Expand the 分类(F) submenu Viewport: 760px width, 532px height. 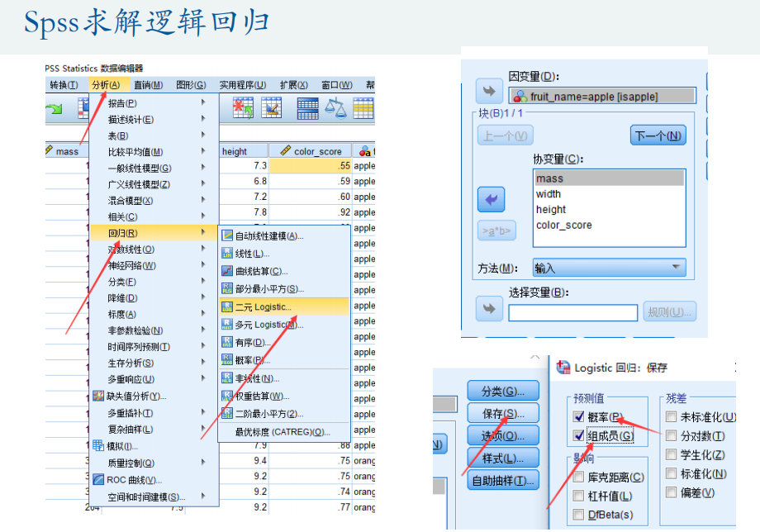(x=154, y=282)
